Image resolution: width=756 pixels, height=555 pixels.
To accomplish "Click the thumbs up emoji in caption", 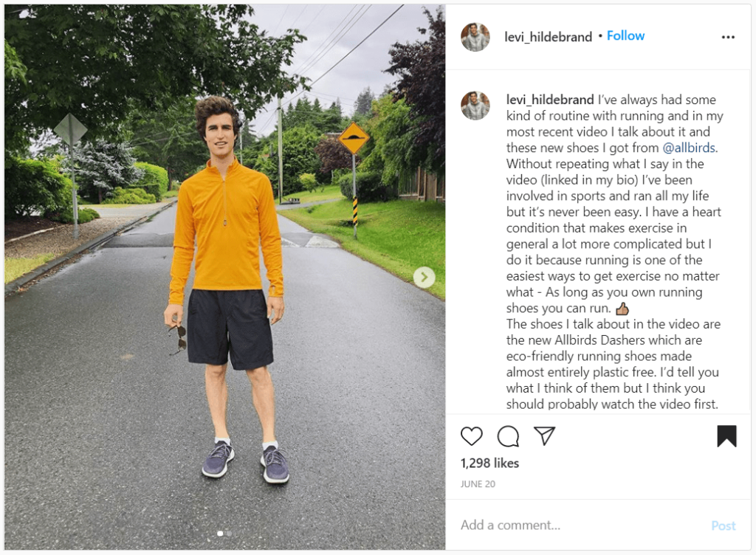I will coord(622,308).
